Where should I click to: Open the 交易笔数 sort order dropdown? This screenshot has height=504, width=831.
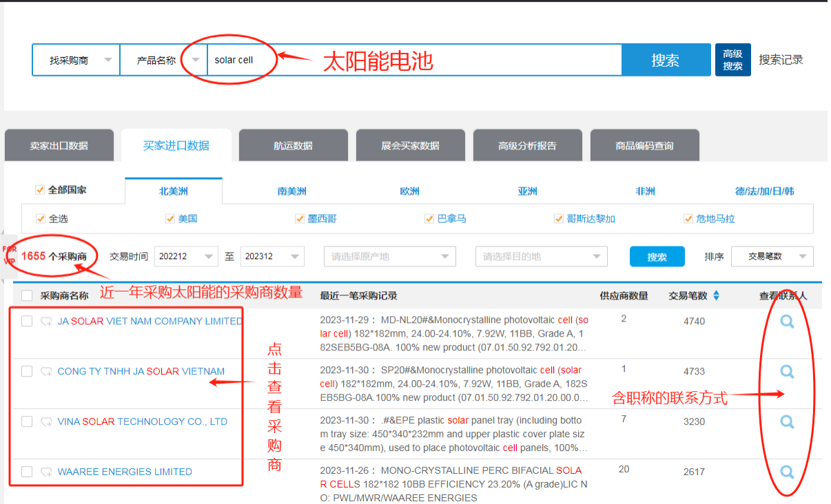(x=772, y=257)
